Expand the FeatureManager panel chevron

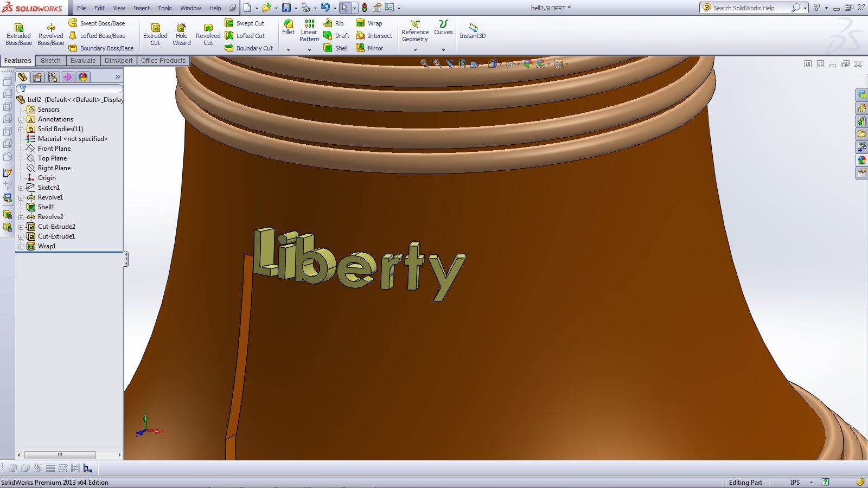click(x=118, y=77)
